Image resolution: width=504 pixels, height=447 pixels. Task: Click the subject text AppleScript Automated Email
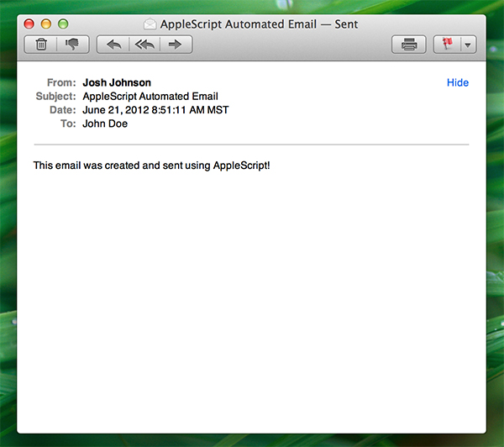tap(150, 97)
